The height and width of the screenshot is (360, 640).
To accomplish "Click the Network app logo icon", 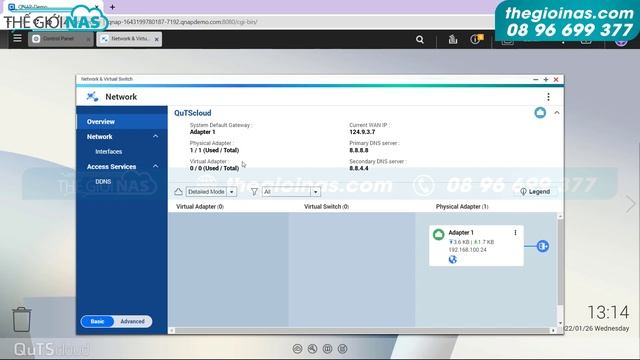I will [x=92, y=97].
